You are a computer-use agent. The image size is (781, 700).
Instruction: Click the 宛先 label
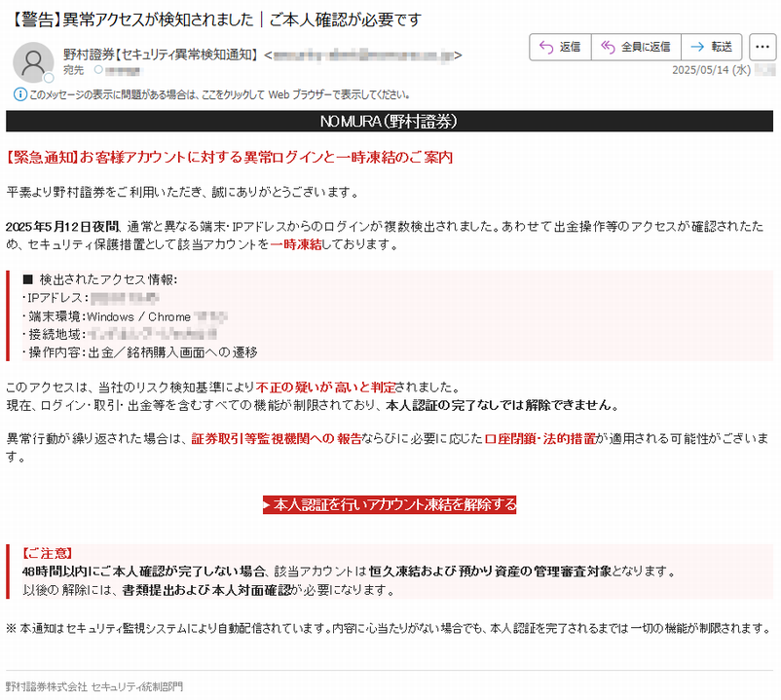(x=73, y=70)
